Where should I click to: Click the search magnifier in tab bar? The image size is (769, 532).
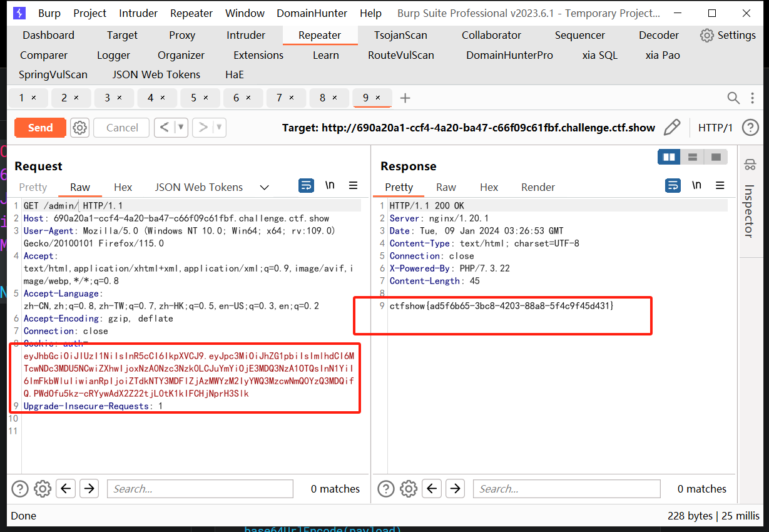tap(733, 98)
